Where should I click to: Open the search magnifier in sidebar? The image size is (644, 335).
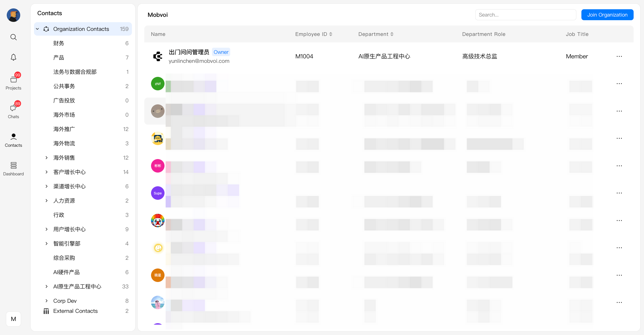13,37
